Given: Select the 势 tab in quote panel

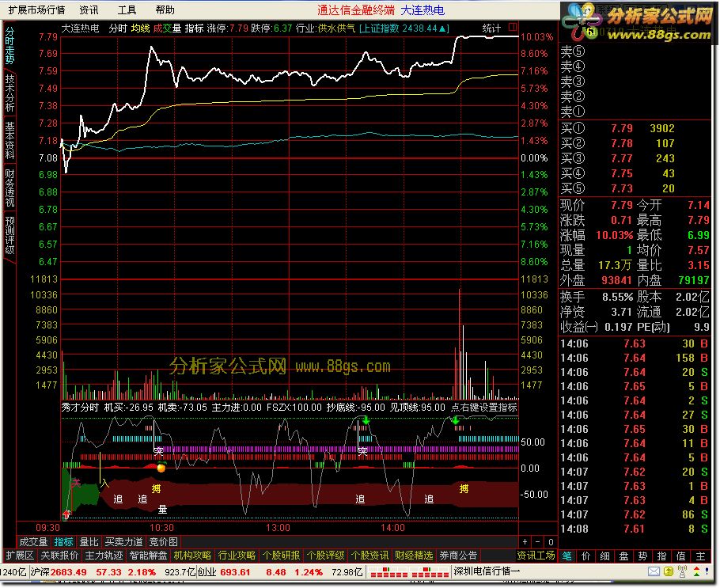Looking at the screenshot, I should click(x=642, y=556).
